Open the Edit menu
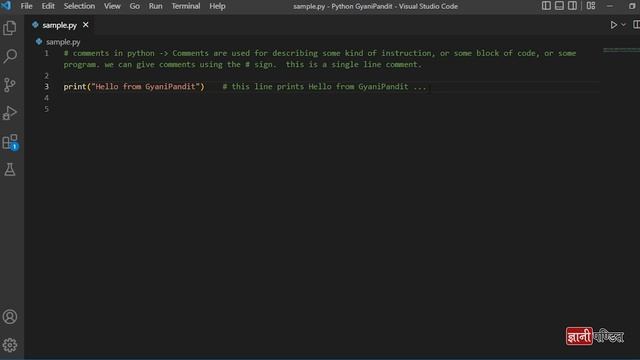640x360 pixels. click(48, 6)
